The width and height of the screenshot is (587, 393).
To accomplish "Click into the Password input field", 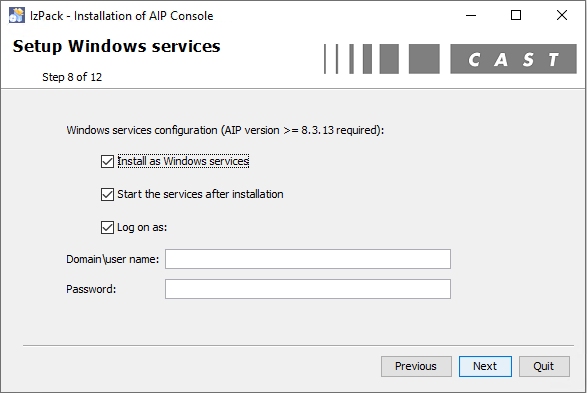I will [308, 289].
